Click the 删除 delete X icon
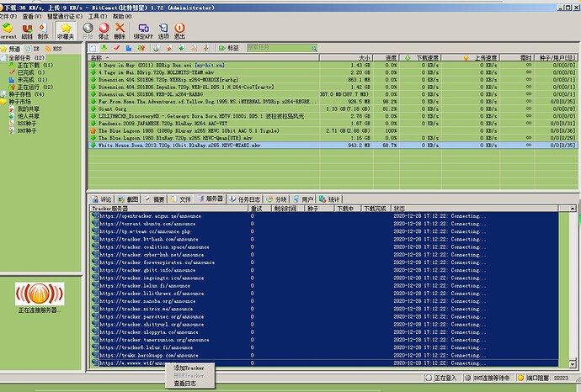The height and width of the screenshot is (392, 581). point(120,31)
